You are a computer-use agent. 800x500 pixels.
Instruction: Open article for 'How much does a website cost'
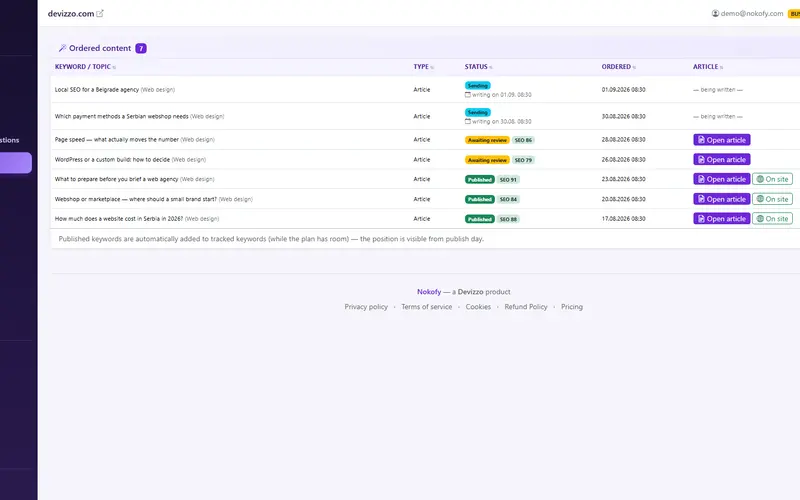tap(721, 219)
